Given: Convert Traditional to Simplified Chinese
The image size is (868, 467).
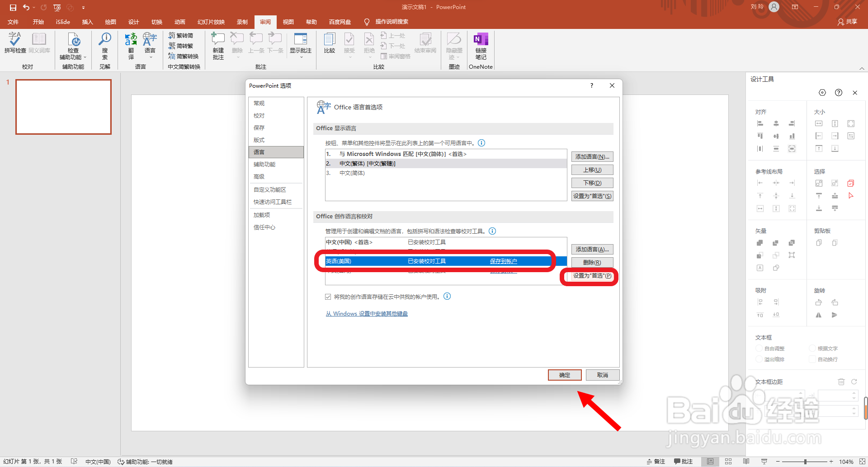Looking at the screenshot, I should [181, 35].
